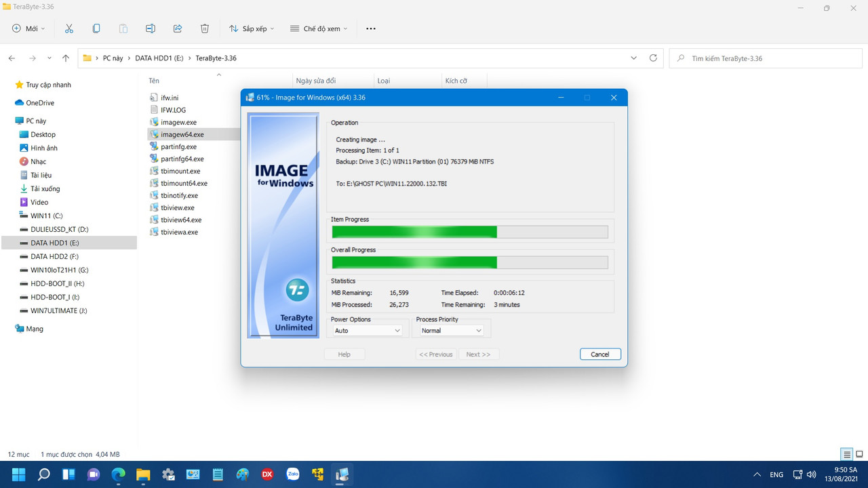Open the Mới (New) dropdown menu
The height and width of the screenshot is (488, 868).
[x=28, y=28]
